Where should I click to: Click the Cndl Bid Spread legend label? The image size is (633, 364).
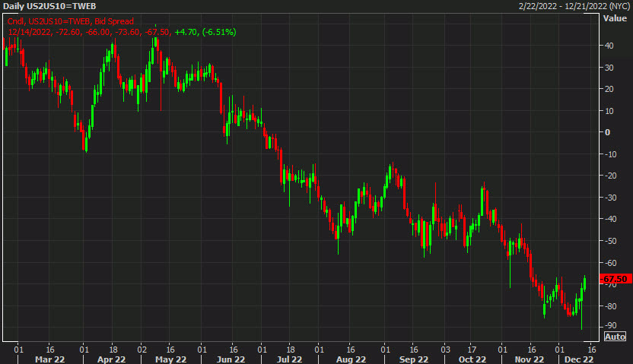(61, 22)
